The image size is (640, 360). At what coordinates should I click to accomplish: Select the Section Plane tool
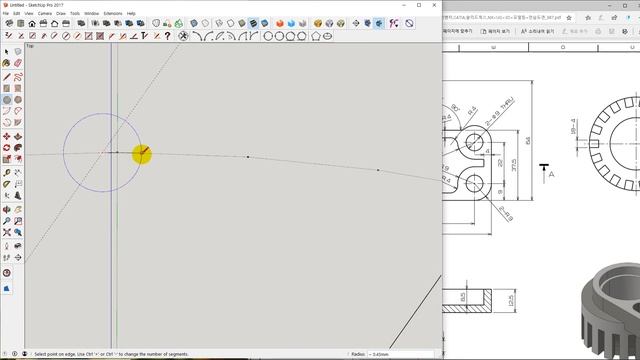pyautogui.click(x=18, y=257)
